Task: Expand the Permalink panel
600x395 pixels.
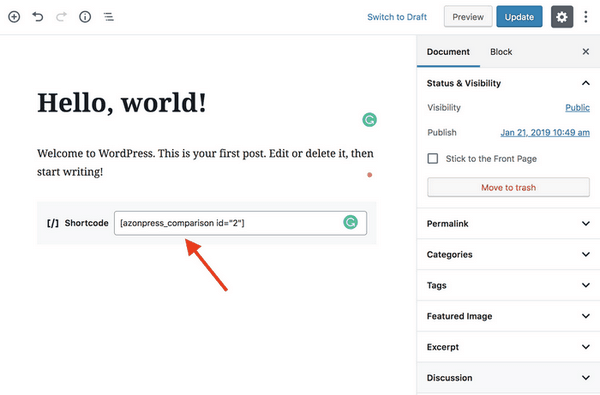Action: 508,224
